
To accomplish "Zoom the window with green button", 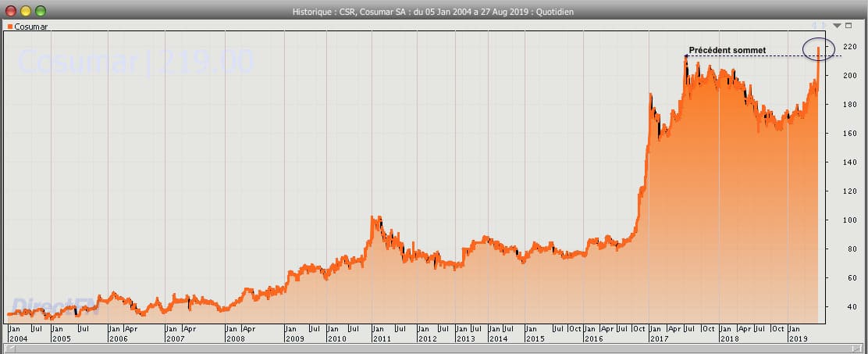I will point(41,11).
